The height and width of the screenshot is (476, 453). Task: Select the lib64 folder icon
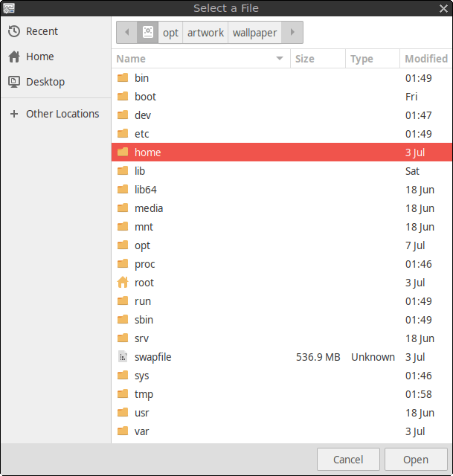pos(123,189)
